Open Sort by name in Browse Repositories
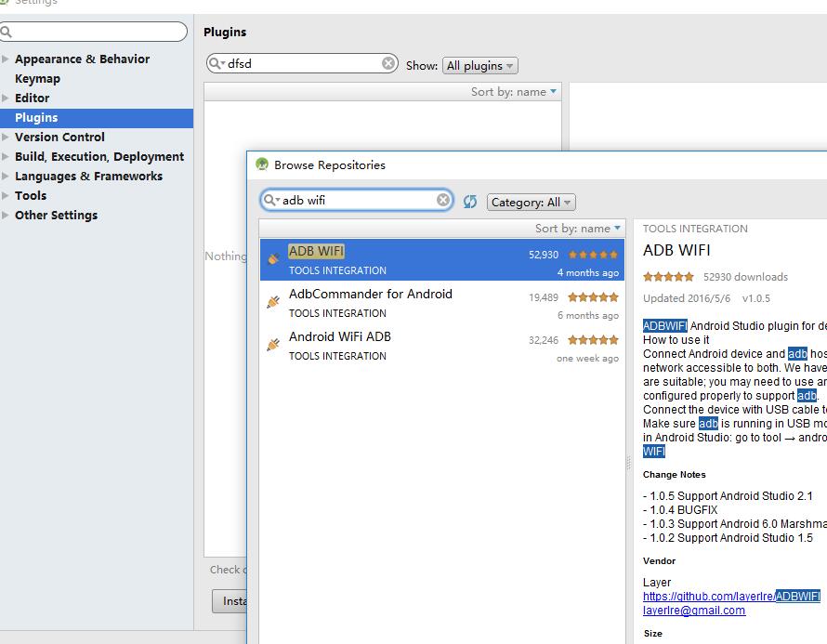 tap(578, 229)
